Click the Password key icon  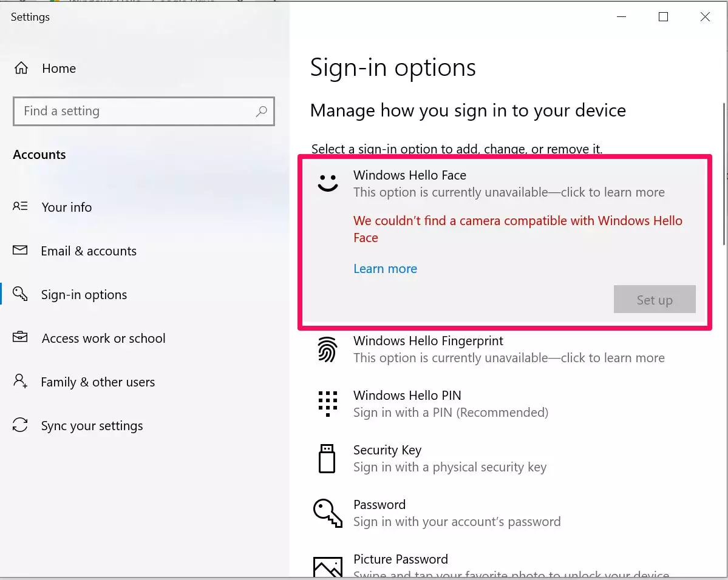tap(327, 513)
